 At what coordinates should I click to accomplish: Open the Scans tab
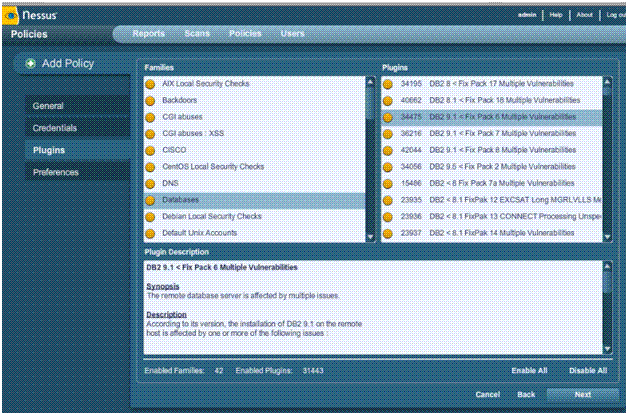pos(197,34)
